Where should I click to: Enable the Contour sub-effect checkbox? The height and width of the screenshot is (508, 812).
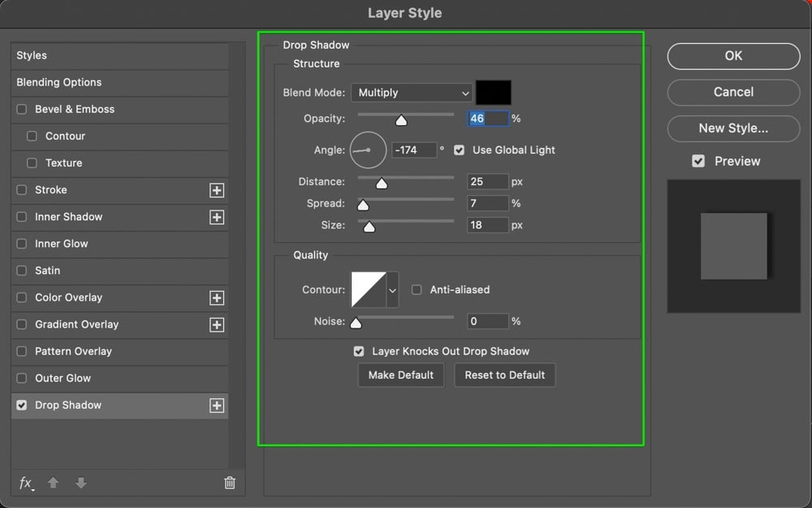tap(32, 137)
